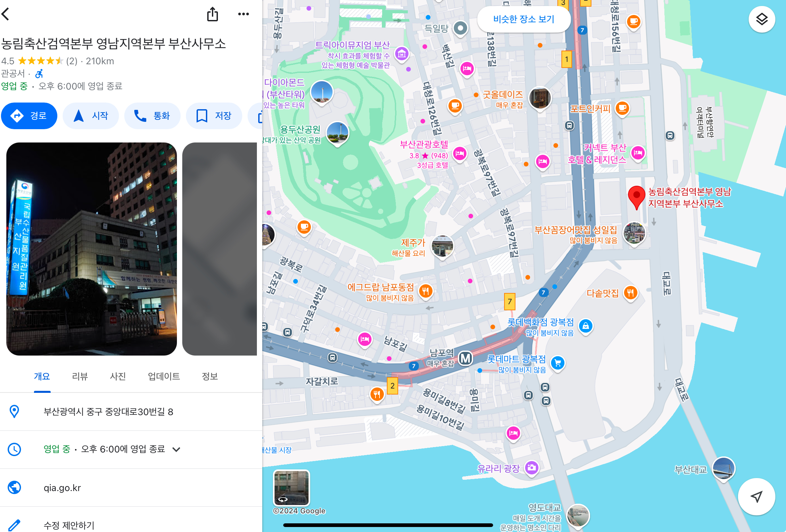This screenshot has height=532, width=786.
Task: Switch to the 리뷰 tab
Action: pos(80,376)
